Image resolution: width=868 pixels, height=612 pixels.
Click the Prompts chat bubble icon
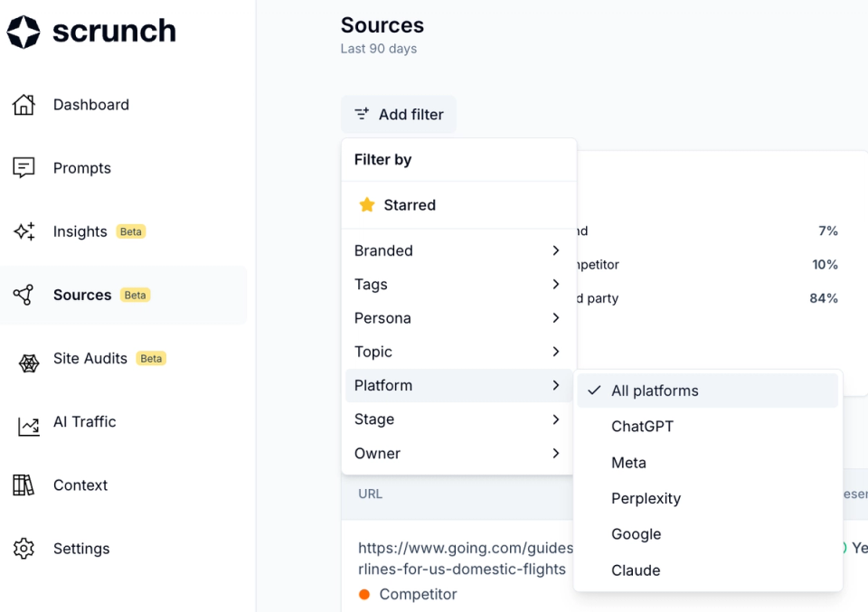pos(24,167)
